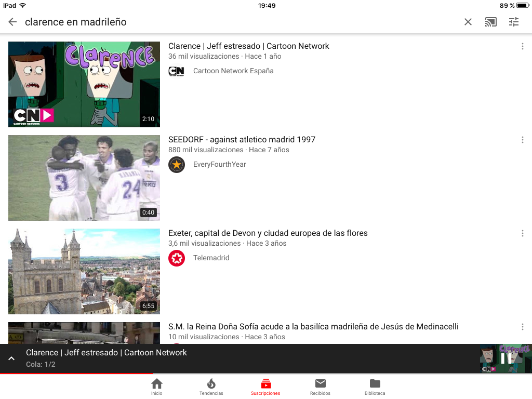
Task: Go to the Biblioteca tab
Action: pyautogui.click(x=375, y=387)
